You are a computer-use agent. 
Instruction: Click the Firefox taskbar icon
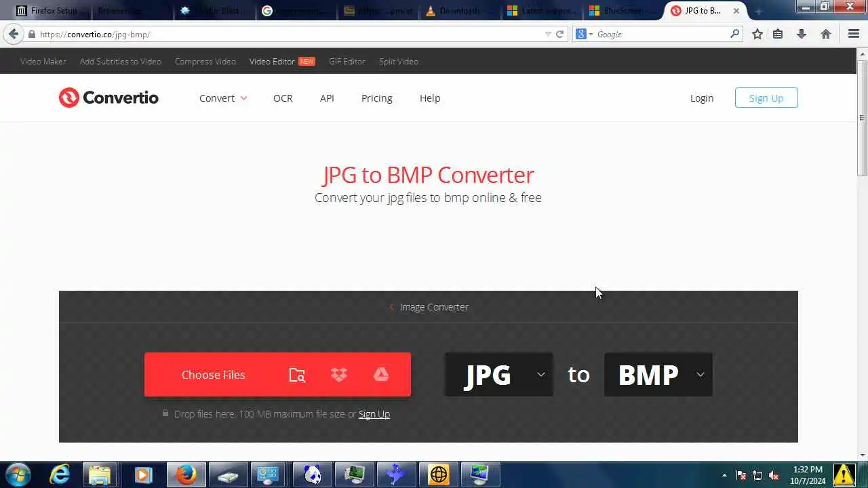pos(186,474)
